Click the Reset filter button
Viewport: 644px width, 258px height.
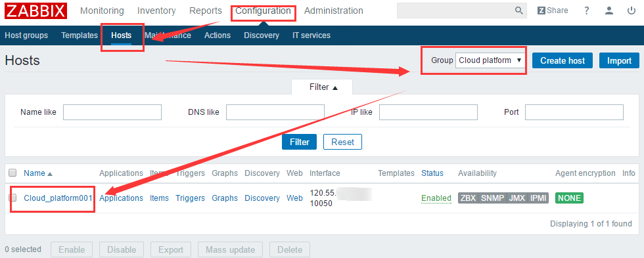coord(342,142)
